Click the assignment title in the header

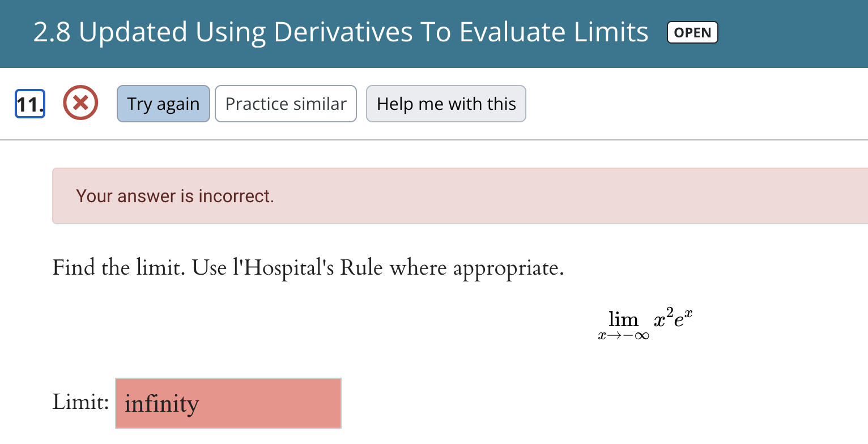(341, 32)
